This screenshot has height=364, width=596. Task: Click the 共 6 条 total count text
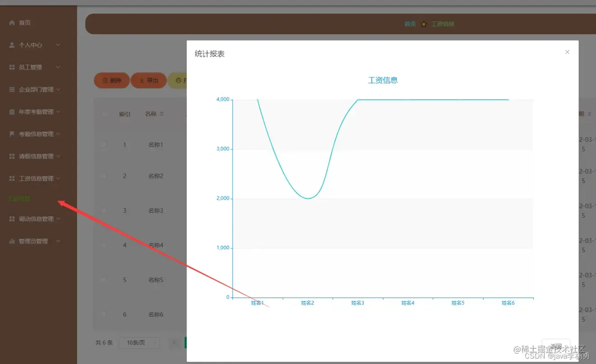[104, 343]
